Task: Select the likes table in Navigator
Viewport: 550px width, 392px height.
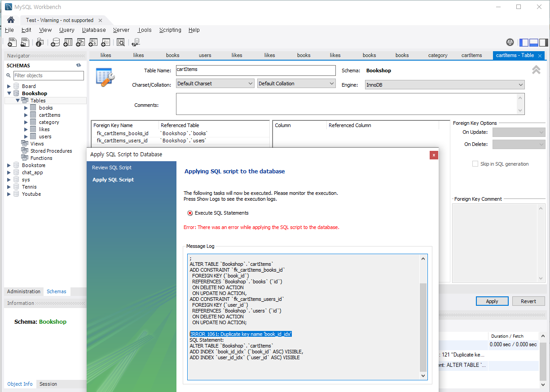Action: coord(44,129)
